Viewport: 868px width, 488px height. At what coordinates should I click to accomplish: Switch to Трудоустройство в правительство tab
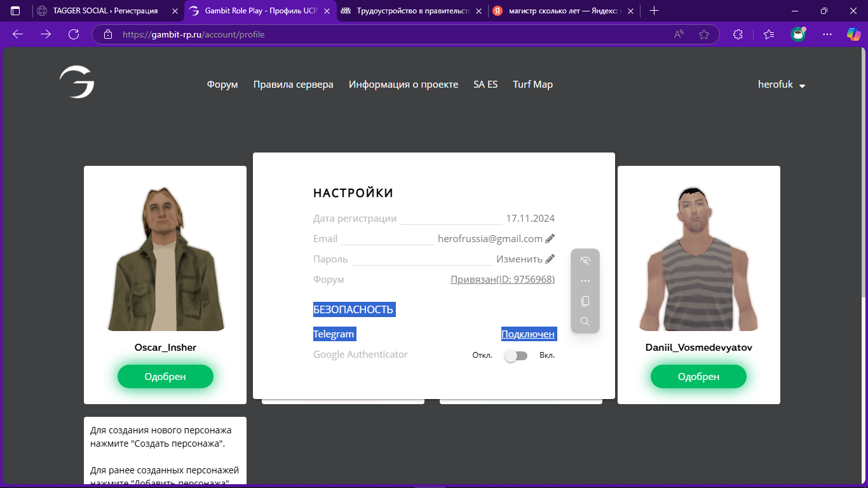pos(412,11)
